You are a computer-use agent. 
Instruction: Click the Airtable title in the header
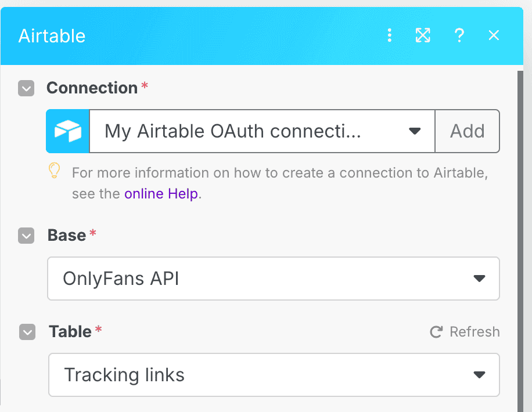point(52,36)
